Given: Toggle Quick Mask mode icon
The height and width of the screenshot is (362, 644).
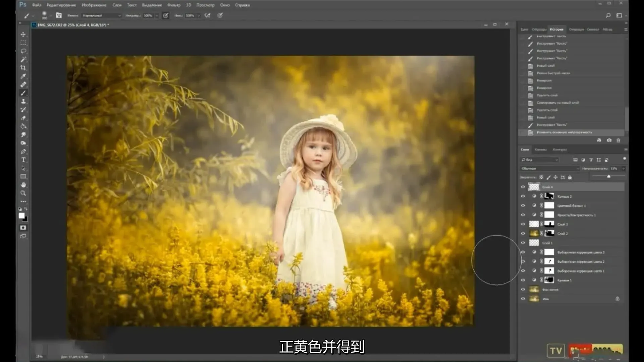Looking at the screenshot, I should pyautogui.click(x=23, y=228).
